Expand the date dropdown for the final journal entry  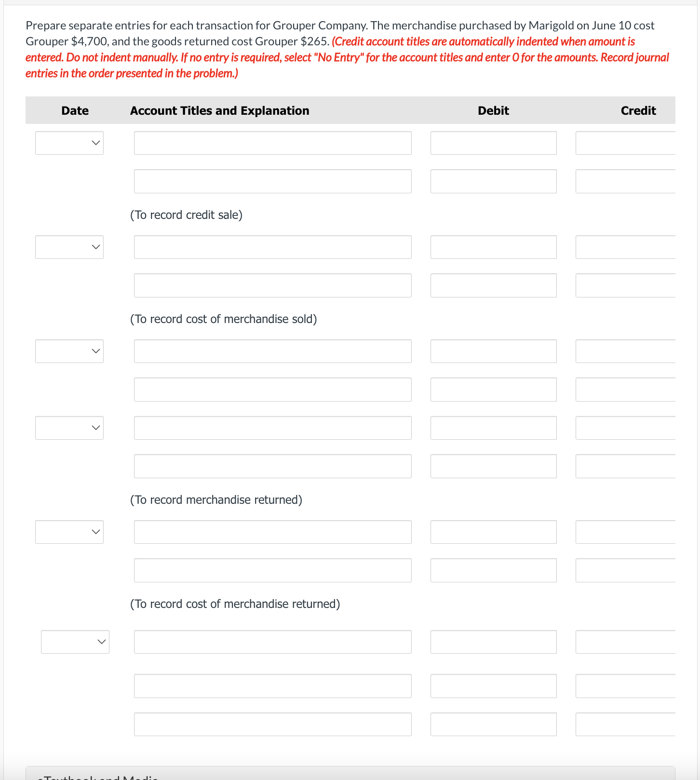tap(75, 642)
